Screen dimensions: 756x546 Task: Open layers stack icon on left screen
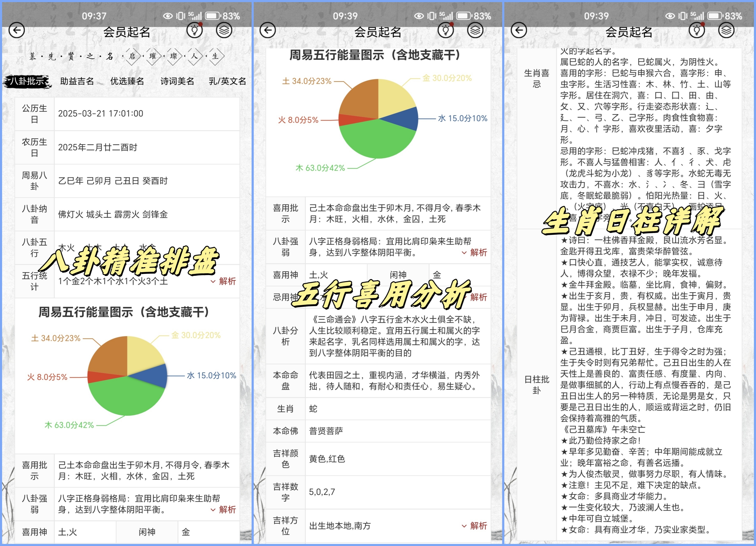pos(224,30)
